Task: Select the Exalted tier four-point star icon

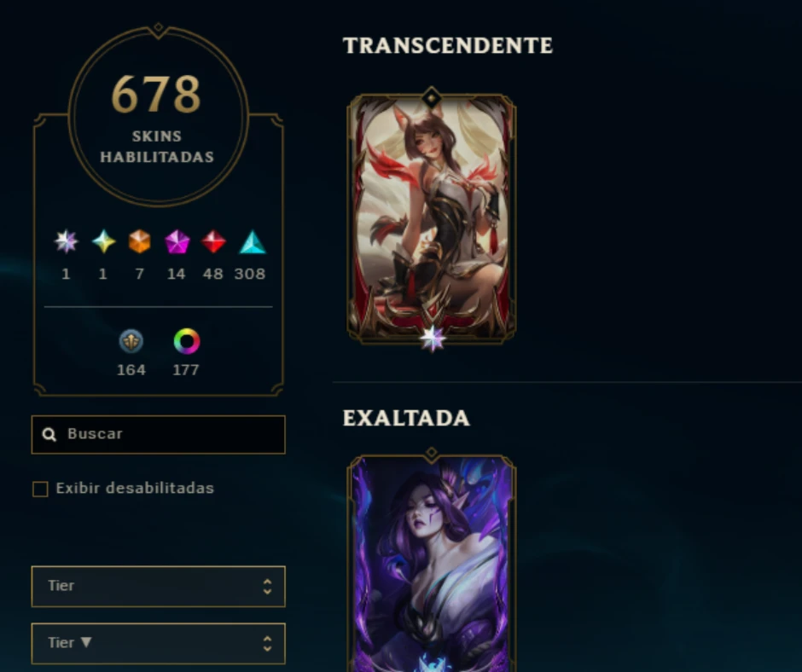Action: click(103, 242)
